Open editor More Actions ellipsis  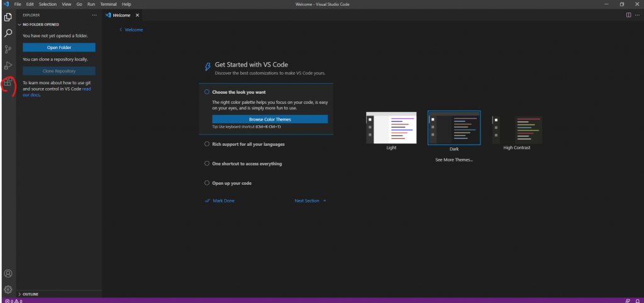click(x=637, y=15)
